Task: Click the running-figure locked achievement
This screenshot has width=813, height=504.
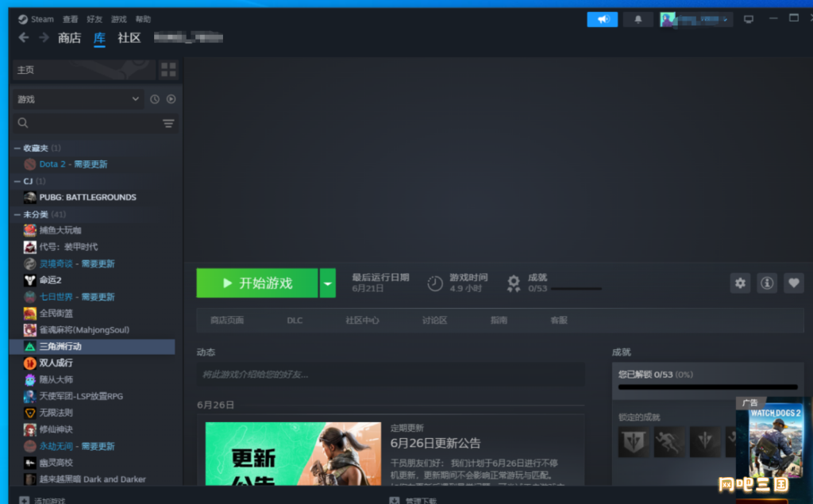Action: (x=669, y=442)
